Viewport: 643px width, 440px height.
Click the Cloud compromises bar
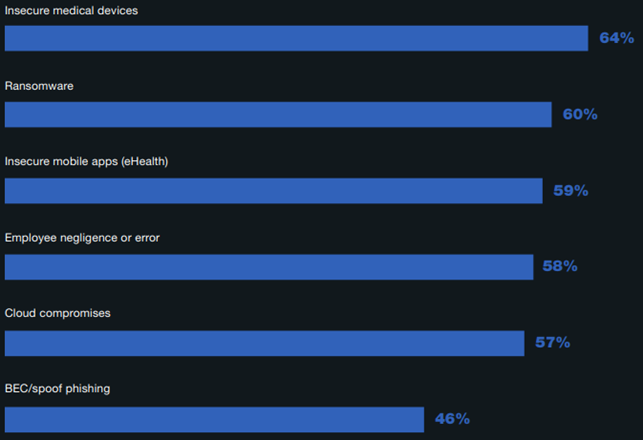(264, 343)
